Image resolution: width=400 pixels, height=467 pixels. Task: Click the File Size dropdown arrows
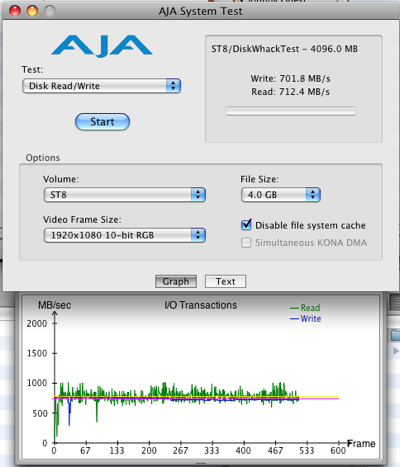click(313, 195)
